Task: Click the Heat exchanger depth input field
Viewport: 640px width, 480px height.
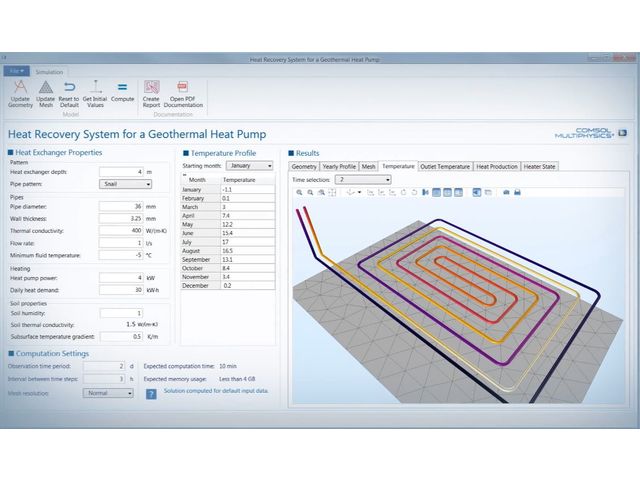Action: 121,172
